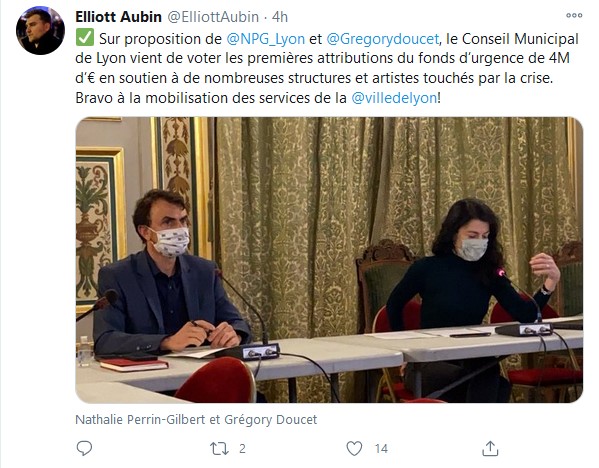This screenshot has height=468, width=599.
Task: Open Elliott Aubin's profile picture
Action: (40, 30)
